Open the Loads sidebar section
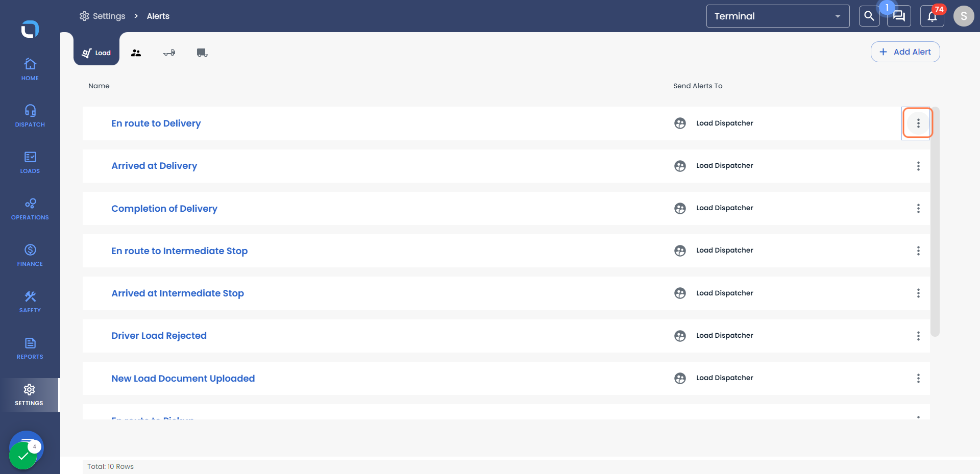 [x=30, y=162]
